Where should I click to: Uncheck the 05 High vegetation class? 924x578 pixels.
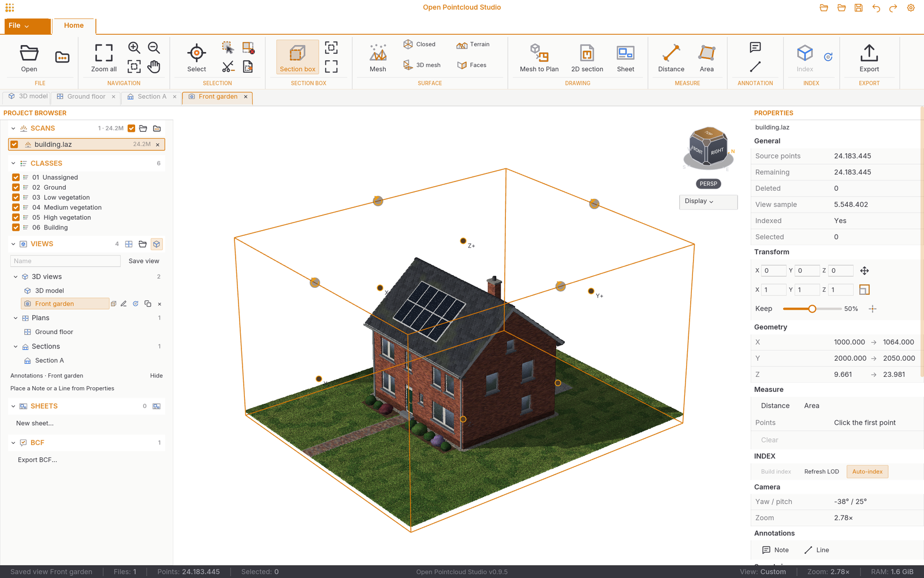[16, 217]
